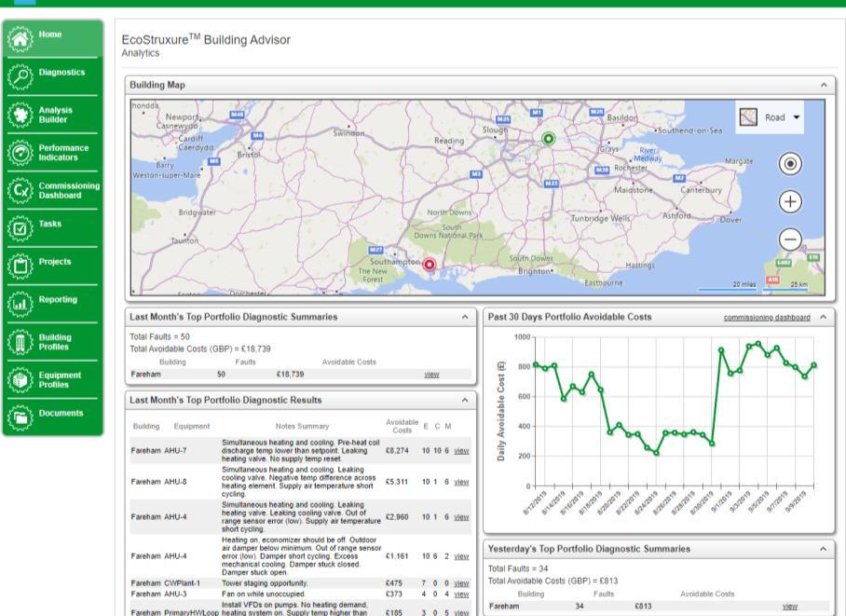Click the Brighton label on the map
Screen dimensions: 846x616
click(534, 271)
